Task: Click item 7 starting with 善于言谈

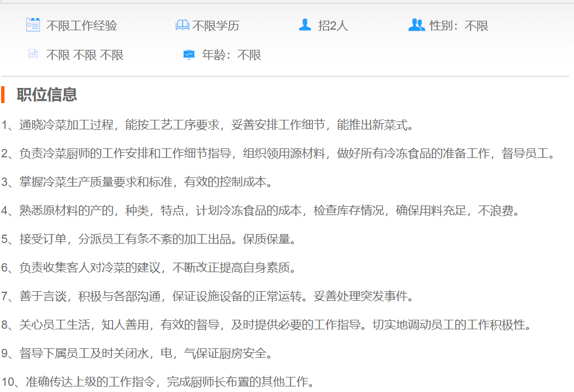Action: (207, 296)
